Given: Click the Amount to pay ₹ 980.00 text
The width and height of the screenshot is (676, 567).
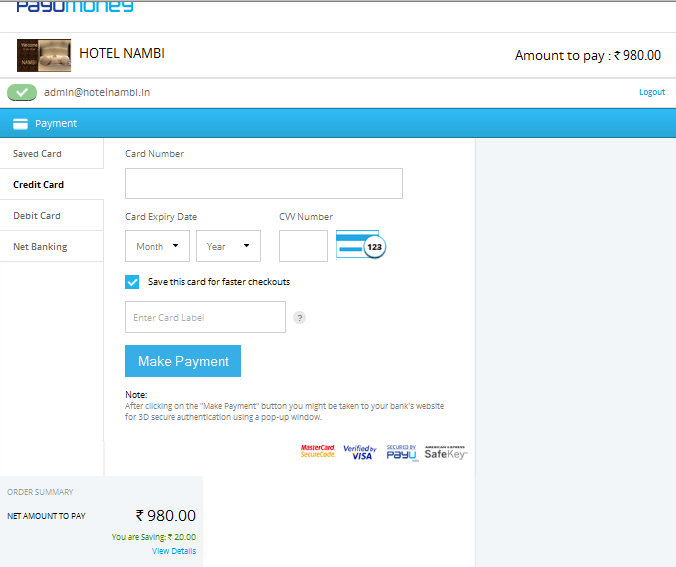Looking at the screenshot, I should (x=588, y=56).
